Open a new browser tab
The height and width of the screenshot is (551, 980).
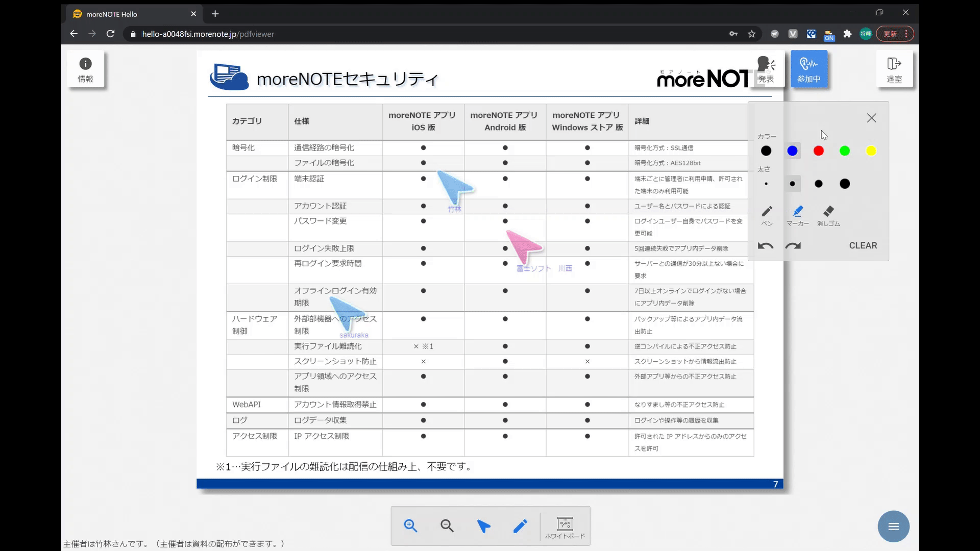click(x=215, y=14)
